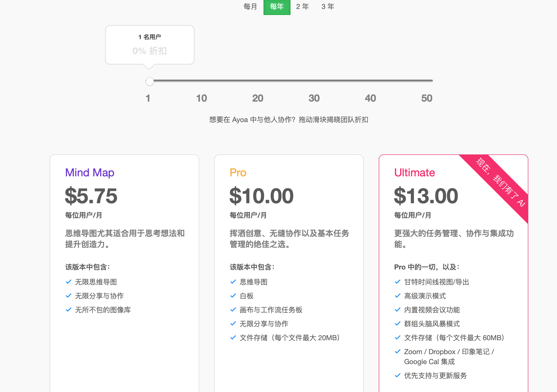Click the 20 users mark on slider
This screenshot has height=392, width=557.
[258, 98]
